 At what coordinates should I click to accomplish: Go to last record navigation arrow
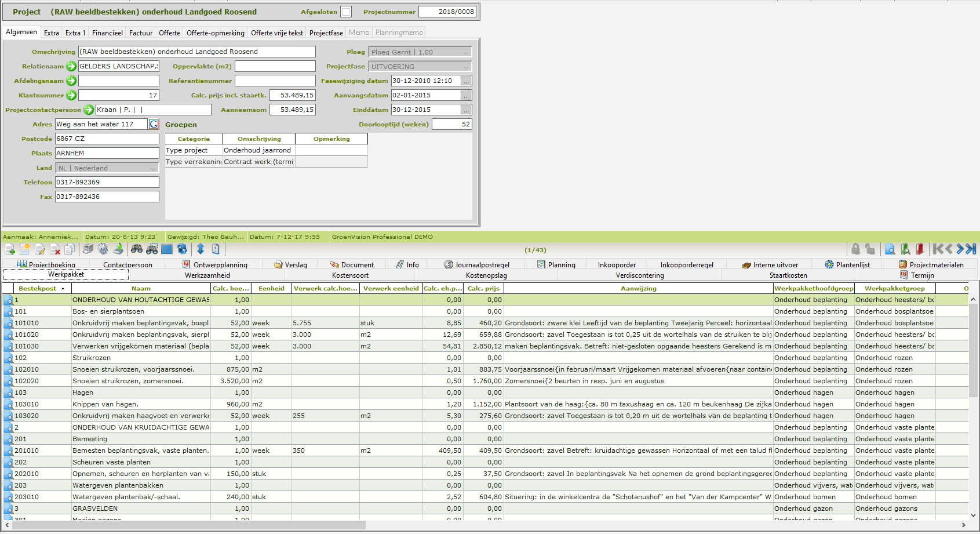[971, 249]
